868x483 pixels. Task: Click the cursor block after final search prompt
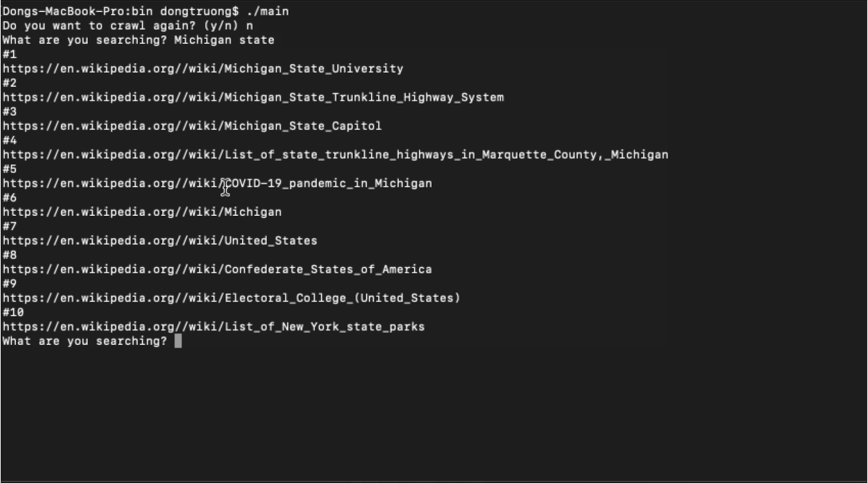pyautogui.click(x=178, y=341)
